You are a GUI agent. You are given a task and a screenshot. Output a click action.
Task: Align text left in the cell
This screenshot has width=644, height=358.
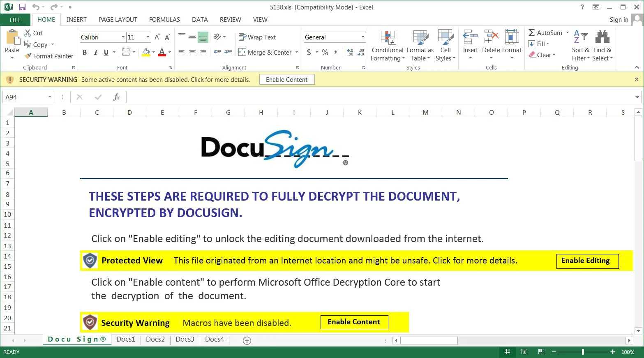click(182, 52)
